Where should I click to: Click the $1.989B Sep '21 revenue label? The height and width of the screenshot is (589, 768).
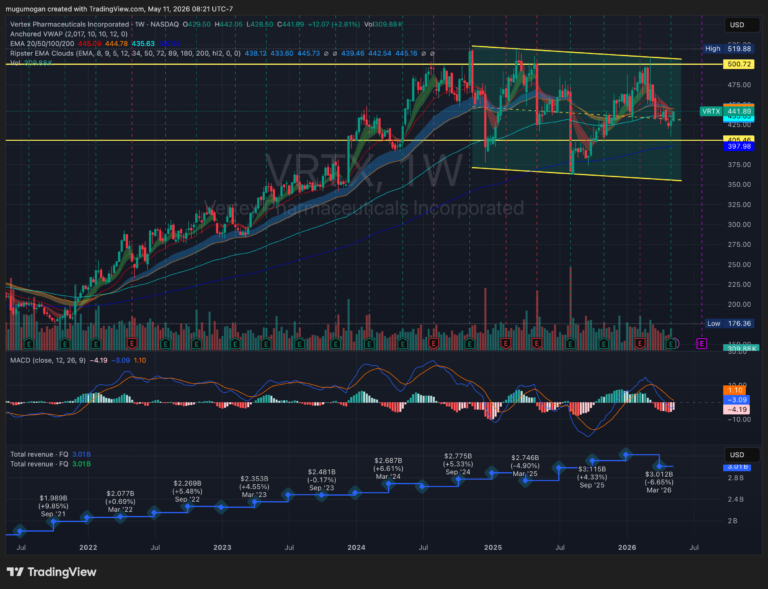click(x=54, y=506)
